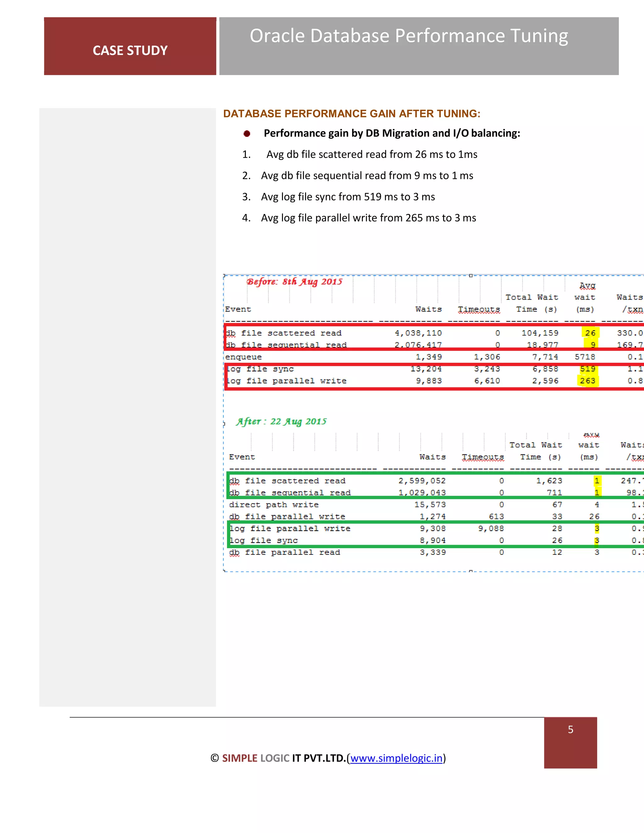The width and height of the screenshot is (644, 833).
Task: Click heading 'DATABASE PERFORMANCE GAIN AFTER TUNING:'
Action: point(352,114)
